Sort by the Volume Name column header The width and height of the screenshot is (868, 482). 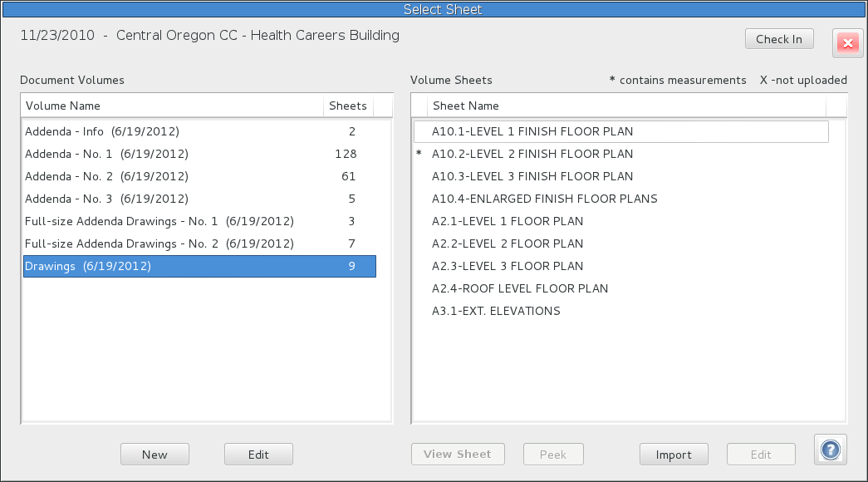[x=172, y=106]
